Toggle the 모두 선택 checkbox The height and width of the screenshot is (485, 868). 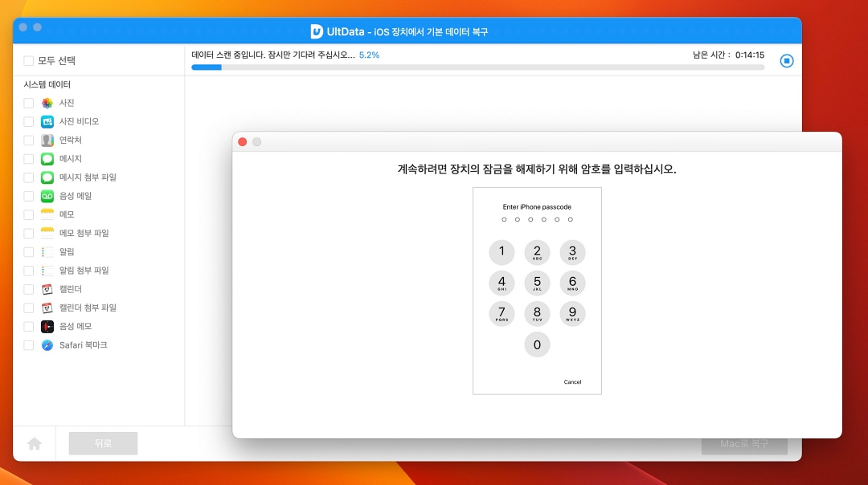pyautogui.click(x=28, y=61)
